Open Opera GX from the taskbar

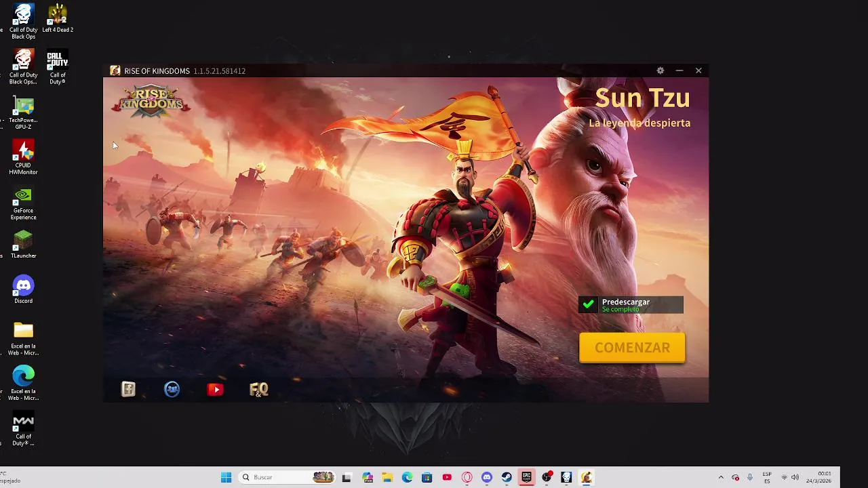[467, 477]
